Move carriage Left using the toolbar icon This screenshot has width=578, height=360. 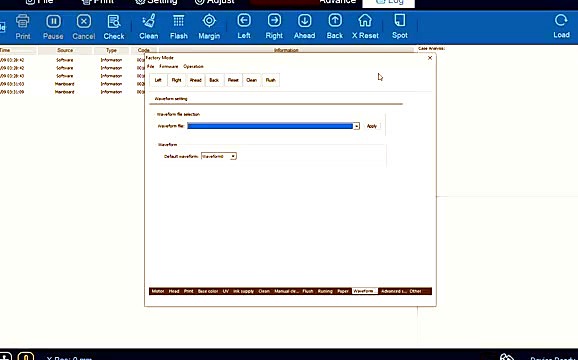[244, 27]
